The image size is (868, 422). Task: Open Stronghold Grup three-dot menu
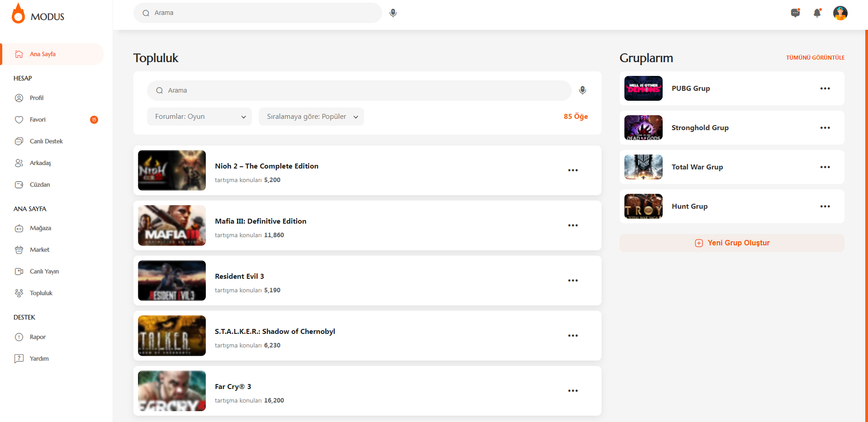pos(825,128)
